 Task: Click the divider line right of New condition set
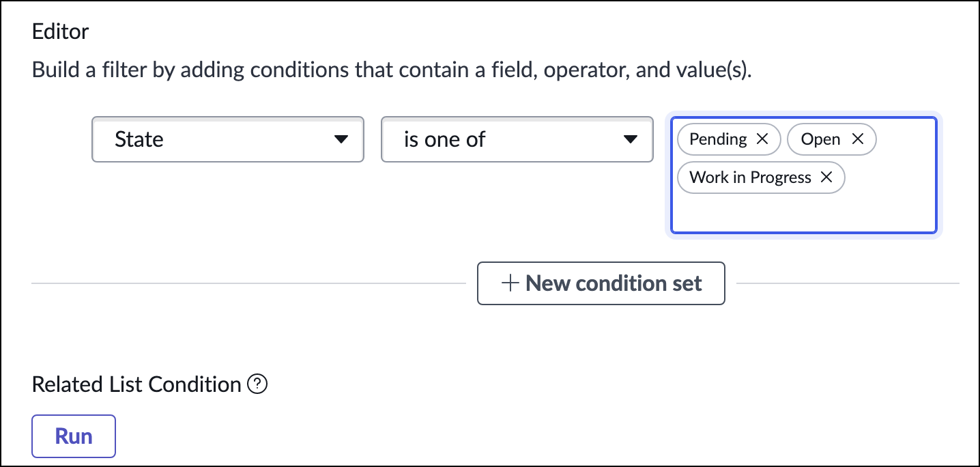click(x=848, y=283)
